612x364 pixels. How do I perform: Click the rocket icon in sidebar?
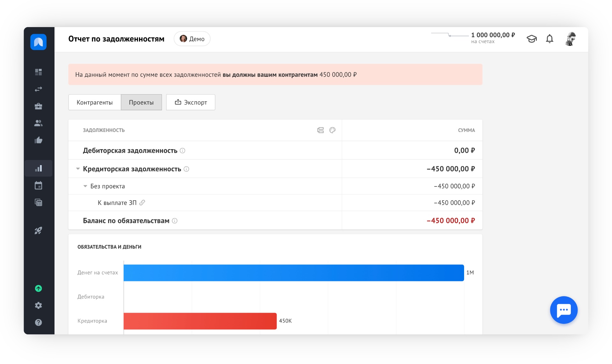pyautogui.click(x=38, y=230)
